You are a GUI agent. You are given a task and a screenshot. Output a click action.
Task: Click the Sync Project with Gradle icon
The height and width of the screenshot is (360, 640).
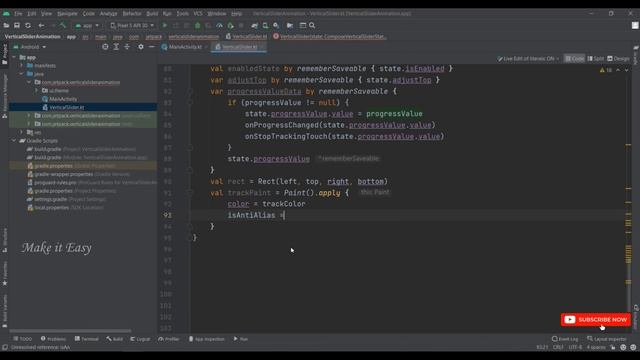pyautogui.click(x=255, y=25)
